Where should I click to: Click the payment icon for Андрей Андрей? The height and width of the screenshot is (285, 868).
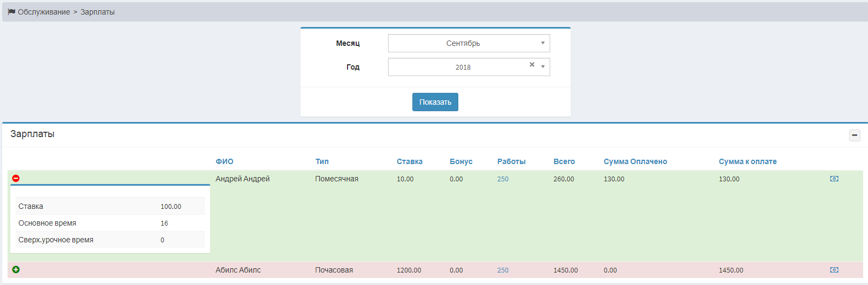(x=834, y=179)
